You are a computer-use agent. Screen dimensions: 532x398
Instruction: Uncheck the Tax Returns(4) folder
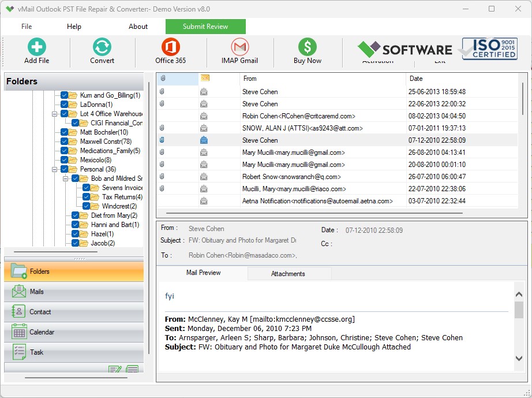coord(86,196)
